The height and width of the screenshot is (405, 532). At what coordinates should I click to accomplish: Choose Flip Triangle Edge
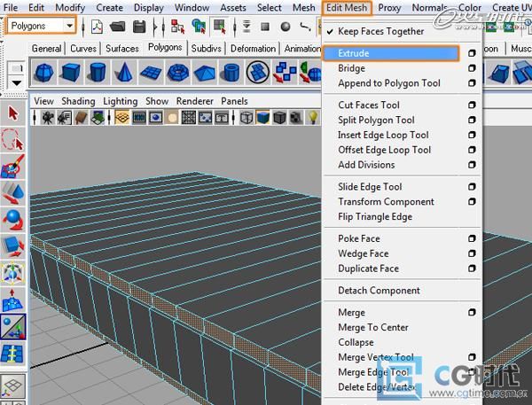pyautogui.click(x=375, y=217)
